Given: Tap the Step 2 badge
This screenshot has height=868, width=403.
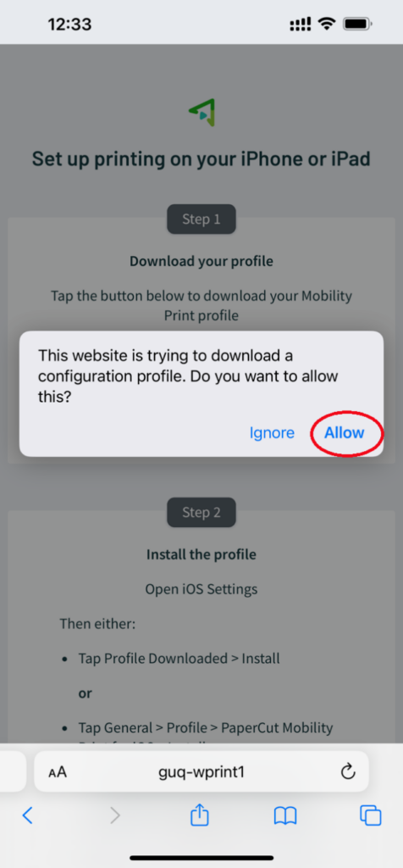Looking at the screenshot, I should click(x=201, y=513).
